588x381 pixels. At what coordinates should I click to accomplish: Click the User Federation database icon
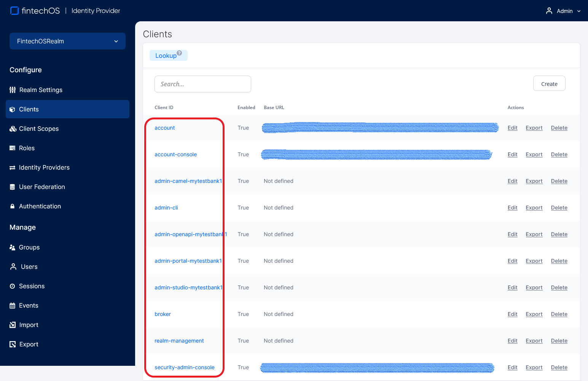click(13, 187)
